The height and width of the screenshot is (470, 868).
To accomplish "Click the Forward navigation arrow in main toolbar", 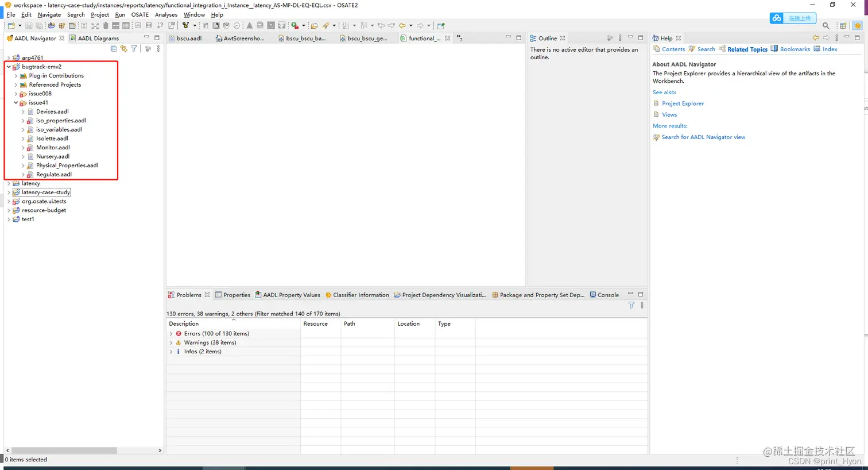I will point(420,25).
